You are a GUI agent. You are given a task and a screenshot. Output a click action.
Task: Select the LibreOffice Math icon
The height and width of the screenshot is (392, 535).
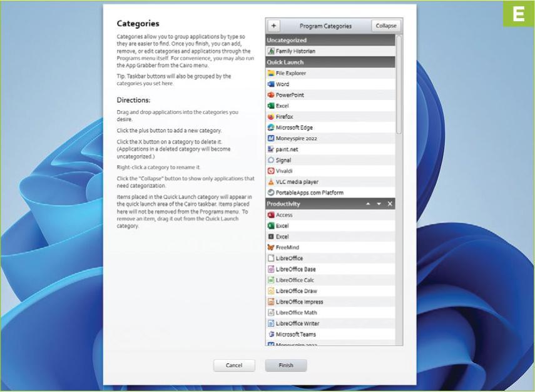271,313
